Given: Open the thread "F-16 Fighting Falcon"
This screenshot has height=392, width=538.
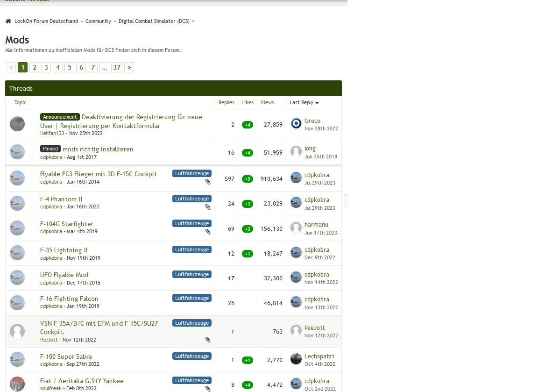Looking at the screenshot, I should point(69,299).
